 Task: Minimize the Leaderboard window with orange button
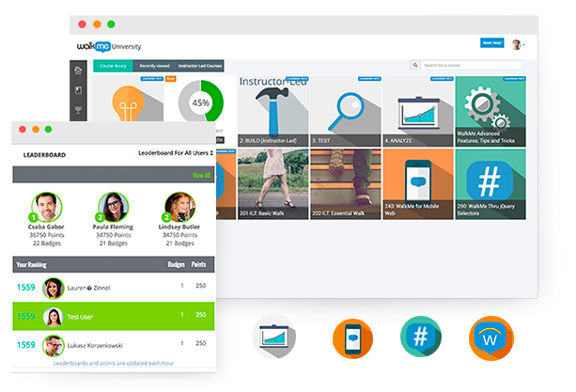pyautogui.click(x=36, y=130)
